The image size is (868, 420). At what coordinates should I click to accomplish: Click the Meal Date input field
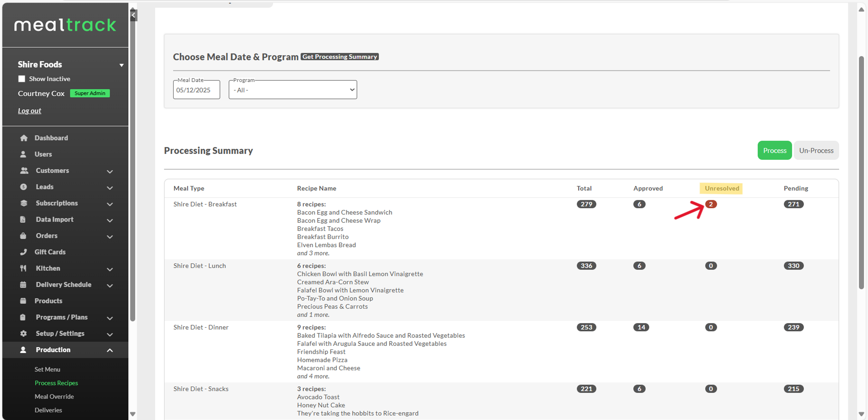coord(196,90)
